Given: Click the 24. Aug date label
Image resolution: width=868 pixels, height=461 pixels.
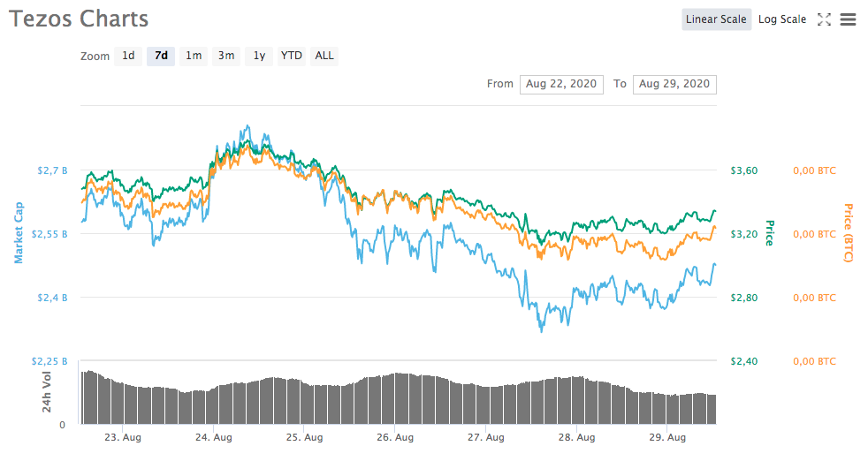Looking at the screenshot, I should [214, 437].
